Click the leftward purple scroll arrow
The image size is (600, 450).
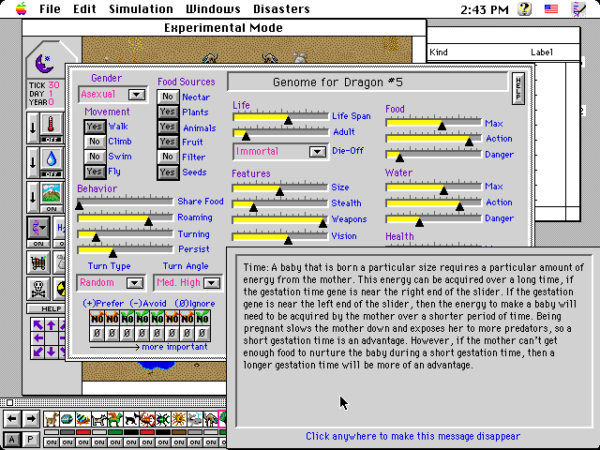(38, 338)
